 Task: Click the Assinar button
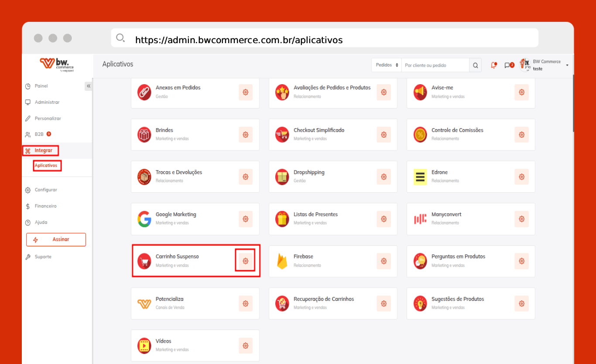(56, 240)
